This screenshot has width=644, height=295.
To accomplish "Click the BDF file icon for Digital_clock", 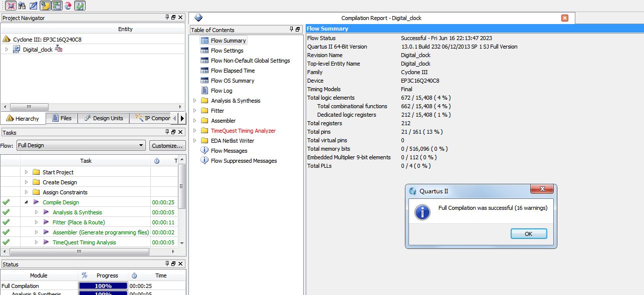I will (x=16, y=49).
